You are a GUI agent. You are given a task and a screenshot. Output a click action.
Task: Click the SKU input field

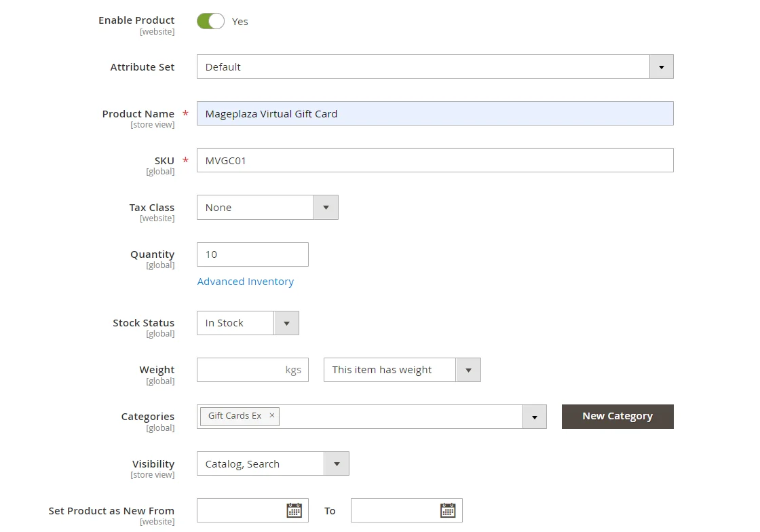435,160
